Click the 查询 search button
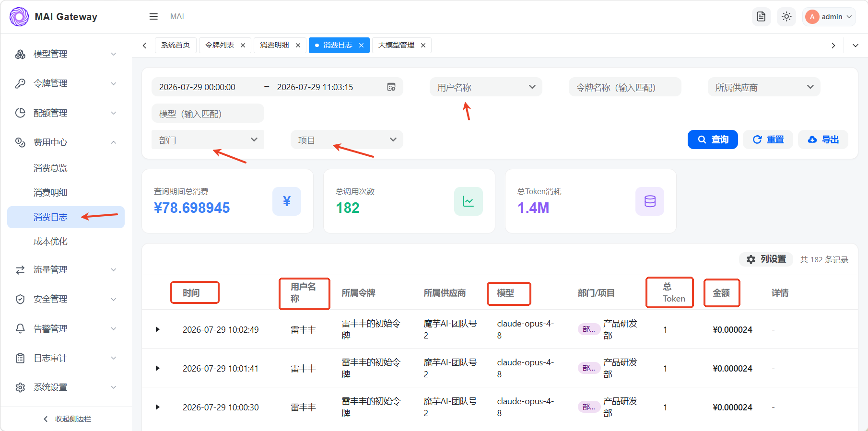The width and height of the screenshot is (868, 431). [713, 140]
